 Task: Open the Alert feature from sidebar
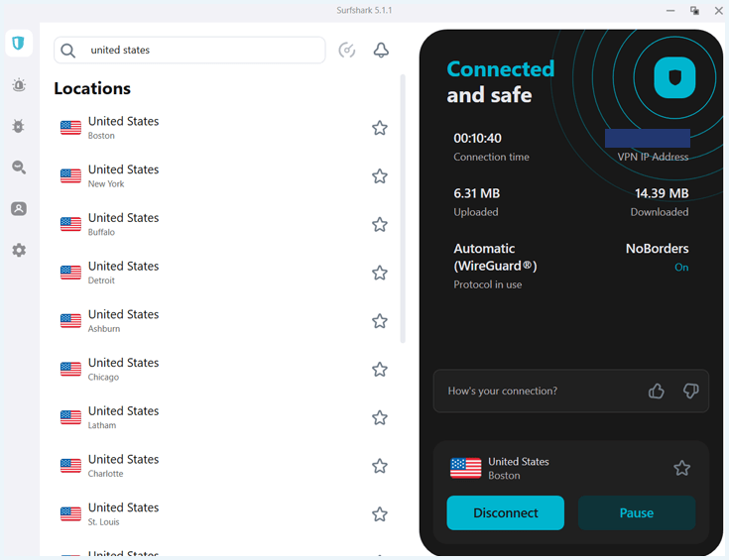19,85
